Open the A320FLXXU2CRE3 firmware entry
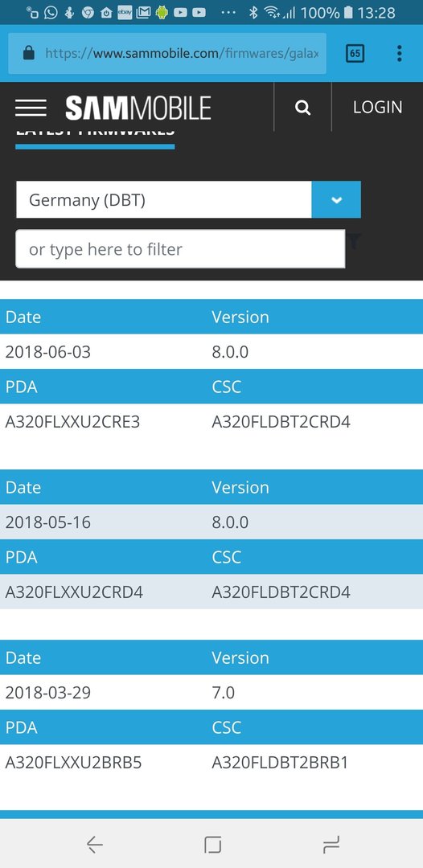423x868 pixels. coord(72,423)
